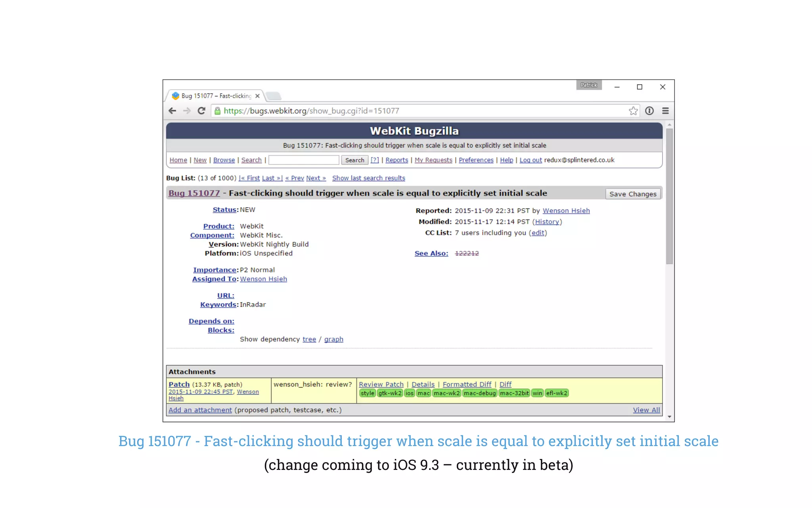
Task: Click the vertical scrollbar thumb
Action: [x=669, y=196]
